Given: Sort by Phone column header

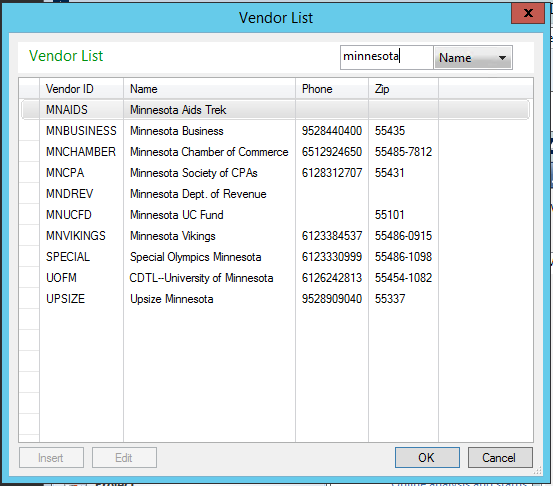Looking at the screenshot, I should [332, 89].
